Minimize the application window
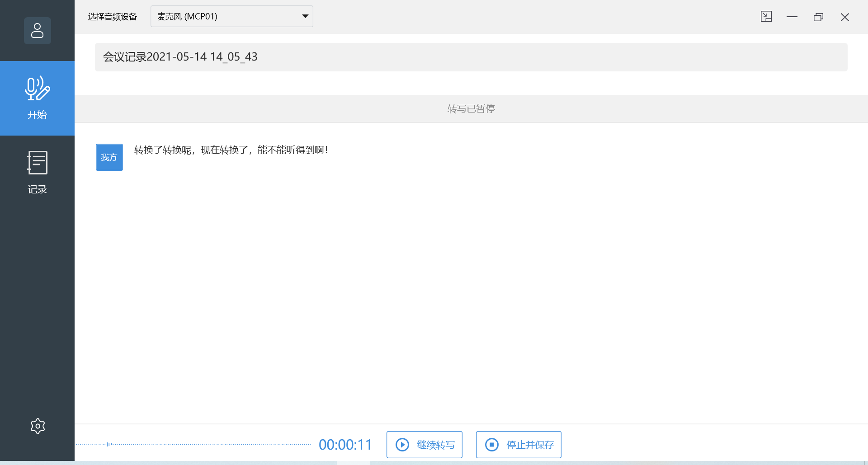868x465 pixels. tap(792, 17)
